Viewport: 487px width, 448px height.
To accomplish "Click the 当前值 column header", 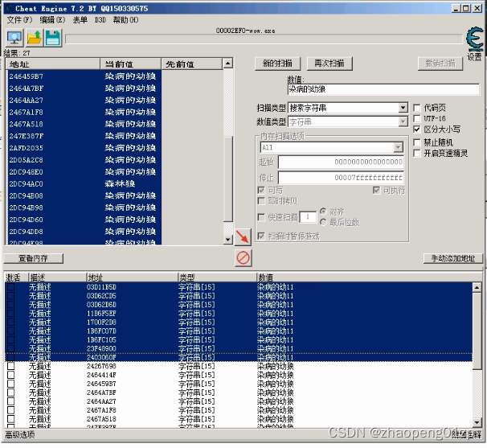I will [131, 64].
